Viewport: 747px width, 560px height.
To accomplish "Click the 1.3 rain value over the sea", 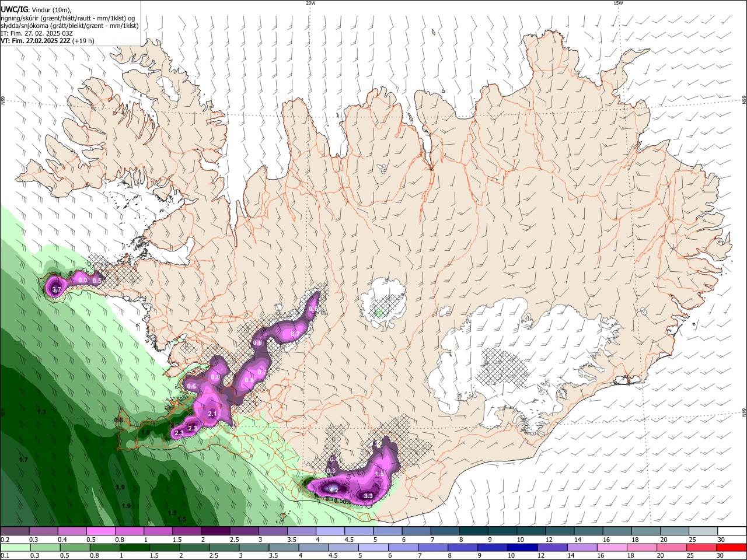I will (x=41, y=412).
